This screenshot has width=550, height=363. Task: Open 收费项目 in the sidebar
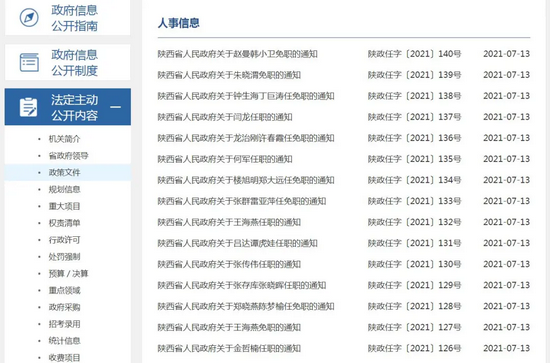tap(64, 358)
